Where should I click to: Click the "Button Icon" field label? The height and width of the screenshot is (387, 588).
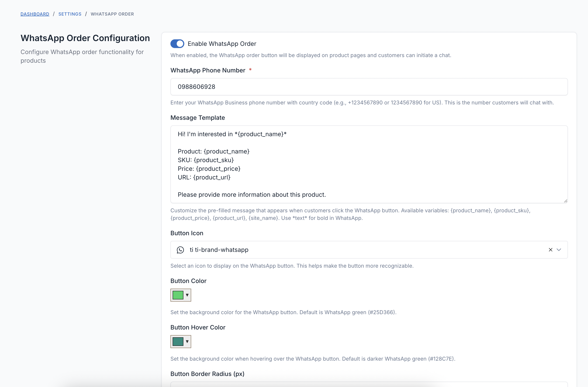tap(186, 233)
